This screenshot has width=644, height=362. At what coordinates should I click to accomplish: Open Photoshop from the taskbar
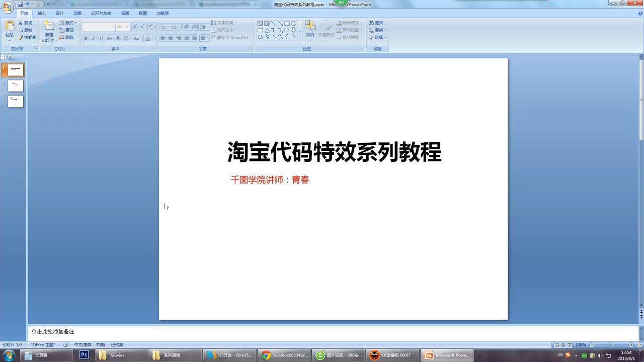coord(84,355)
